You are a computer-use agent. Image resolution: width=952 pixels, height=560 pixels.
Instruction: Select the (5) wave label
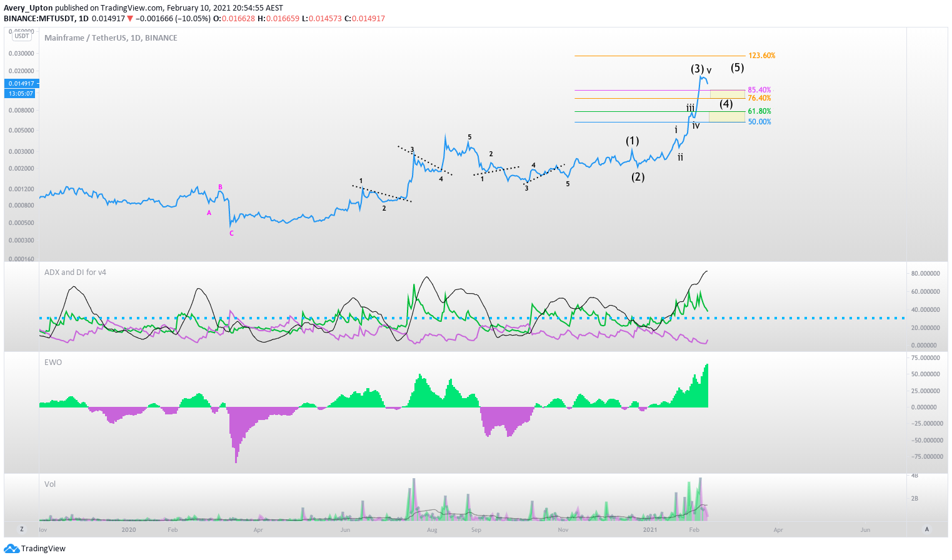[738, 67]
